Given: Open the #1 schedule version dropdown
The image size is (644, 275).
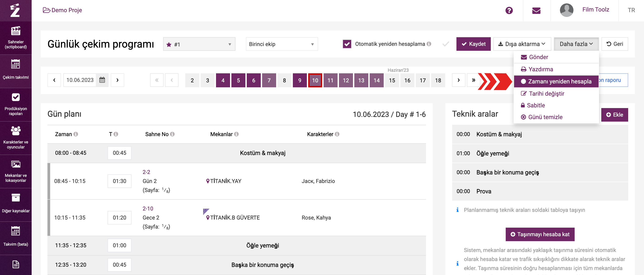Looking at the screenshot, I should tap(199, 44).
